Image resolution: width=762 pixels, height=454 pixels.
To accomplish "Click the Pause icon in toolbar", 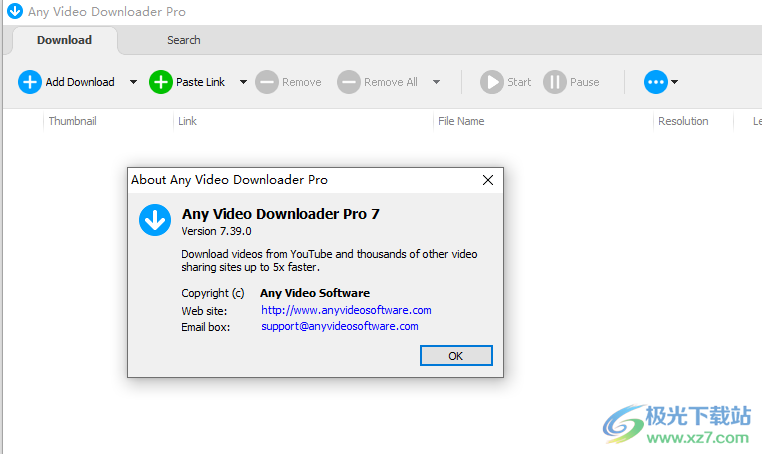I will pyautogui.click(x=555, y=82).
